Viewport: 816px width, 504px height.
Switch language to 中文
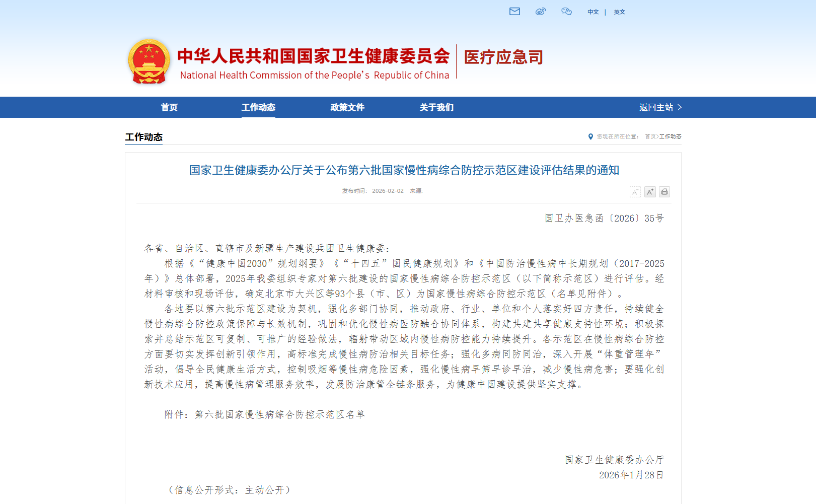(593, 12)
